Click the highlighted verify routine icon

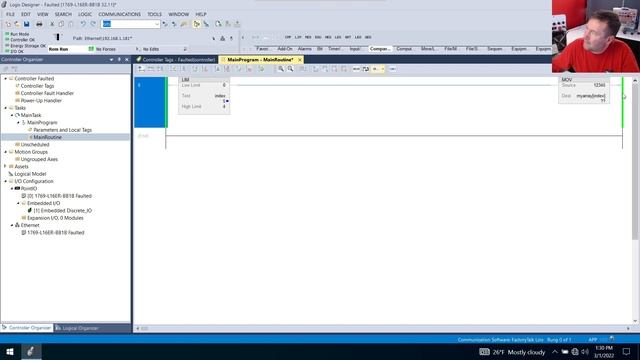click(x=196, y=24)
